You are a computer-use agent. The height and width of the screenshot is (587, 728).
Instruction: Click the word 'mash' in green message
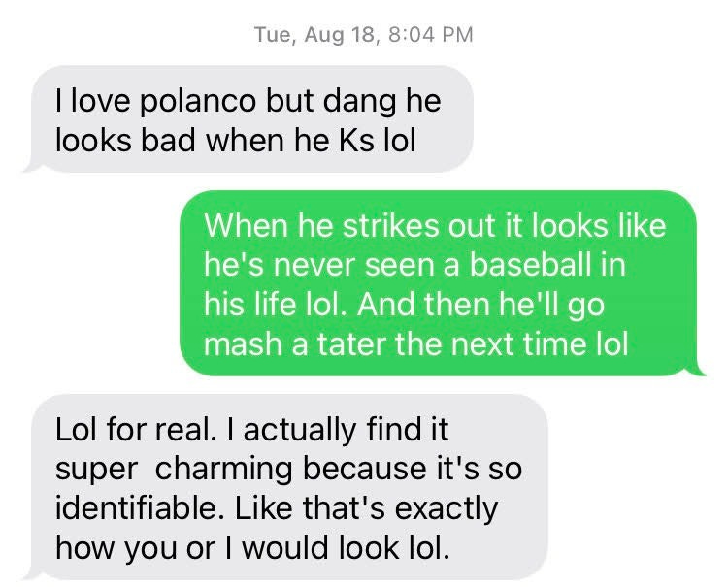tap(243, 343)
